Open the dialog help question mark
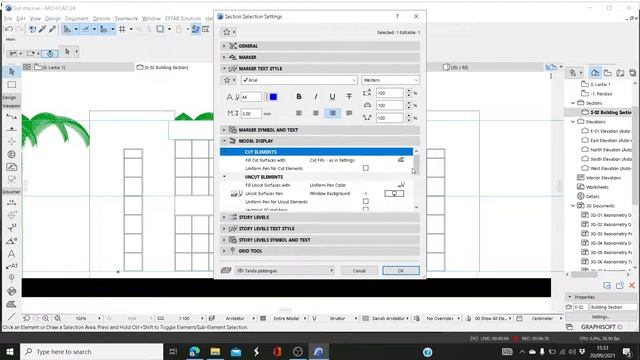This screenshot has height=360, width=640. point(397,16)
